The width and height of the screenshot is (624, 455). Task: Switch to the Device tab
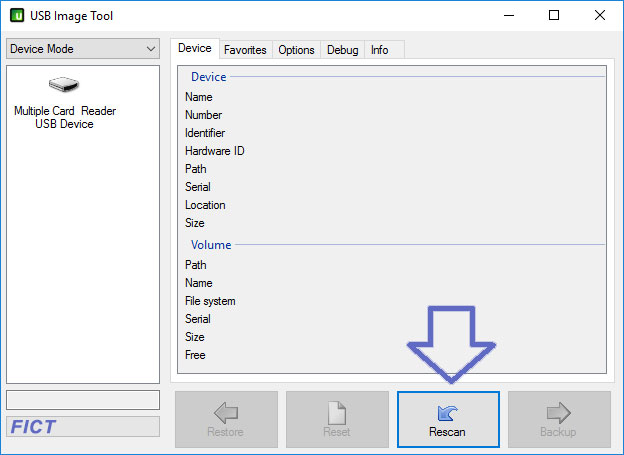[x=195, y=48]
